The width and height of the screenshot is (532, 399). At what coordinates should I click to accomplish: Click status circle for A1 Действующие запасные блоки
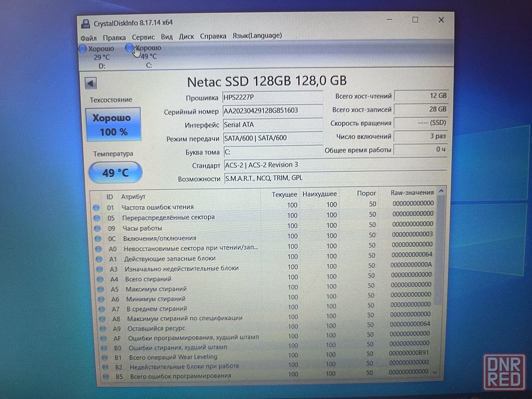[99, 259]
